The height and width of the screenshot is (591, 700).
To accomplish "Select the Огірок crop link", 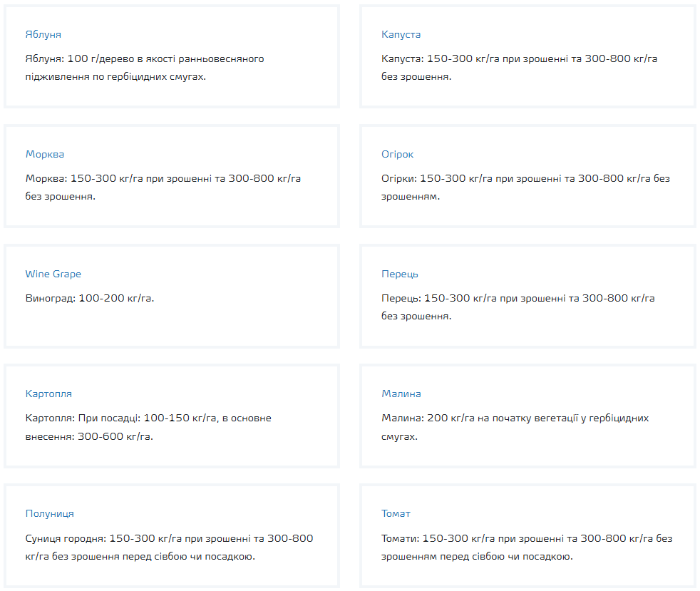I will tap(398, 155).
